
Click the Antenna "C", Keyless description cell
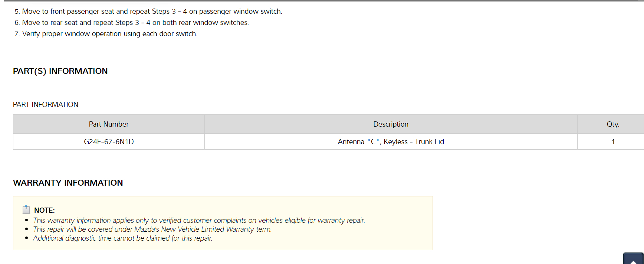tap(391, 141)
